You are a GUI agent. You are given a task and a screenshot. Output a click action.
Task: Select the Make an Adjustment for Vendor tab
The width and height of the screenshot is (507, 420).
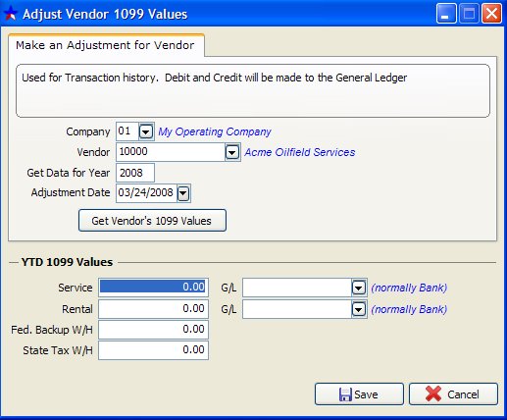pos(106,45)
